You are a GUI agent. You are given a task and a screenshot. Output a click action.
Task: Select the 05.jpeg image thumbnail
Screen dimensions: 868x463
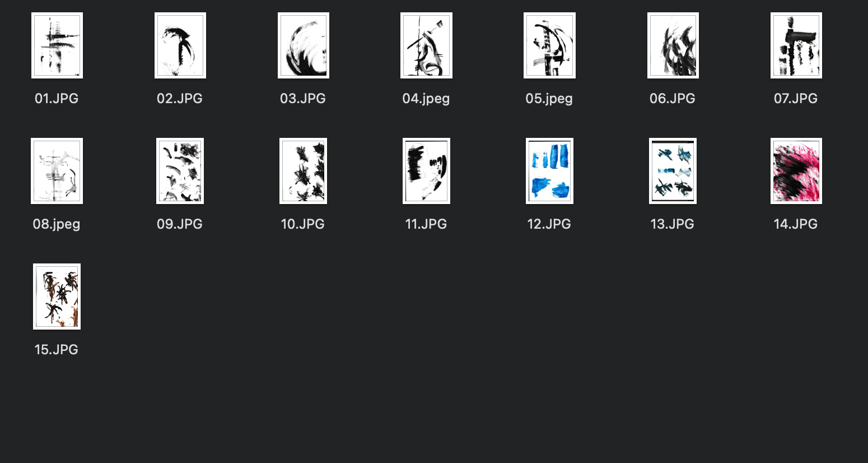(x=549, y=45)
